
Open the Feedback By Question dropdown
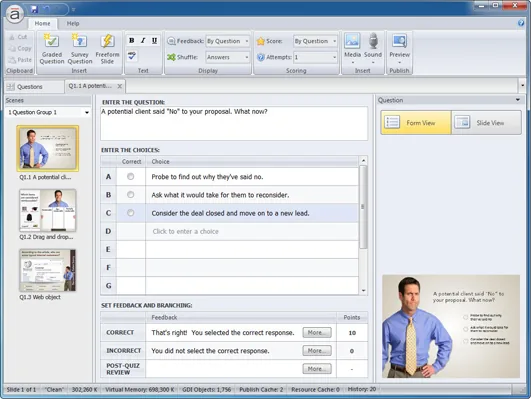click(228, 41)
